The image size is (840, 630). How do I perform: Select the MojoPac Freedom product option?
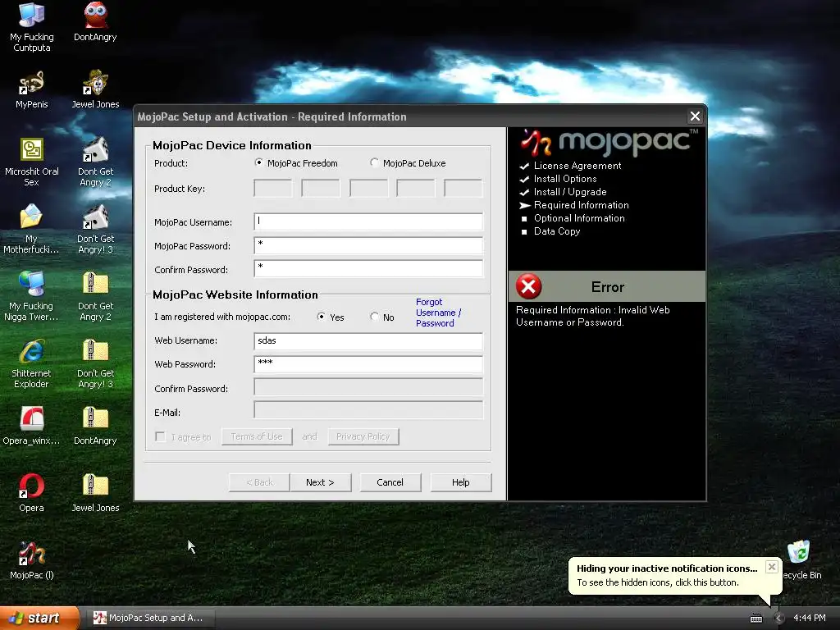click(x=258, y=162)
